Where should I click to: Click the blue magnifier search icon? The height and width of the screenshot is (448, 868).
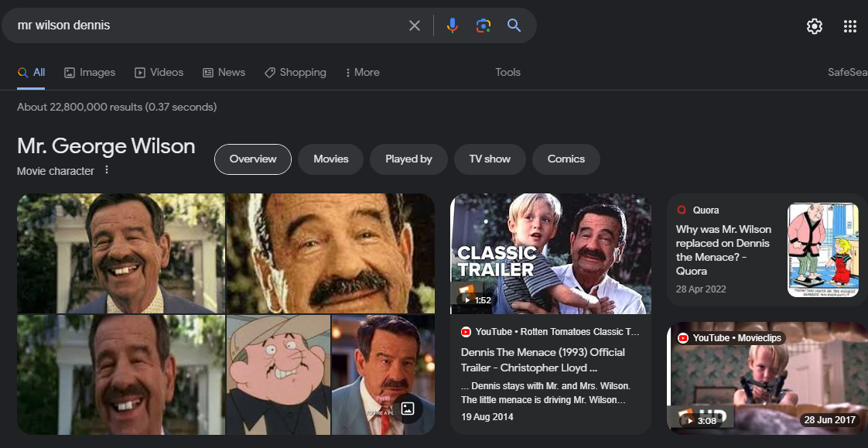pyautogui.click(x=514, y=26)
